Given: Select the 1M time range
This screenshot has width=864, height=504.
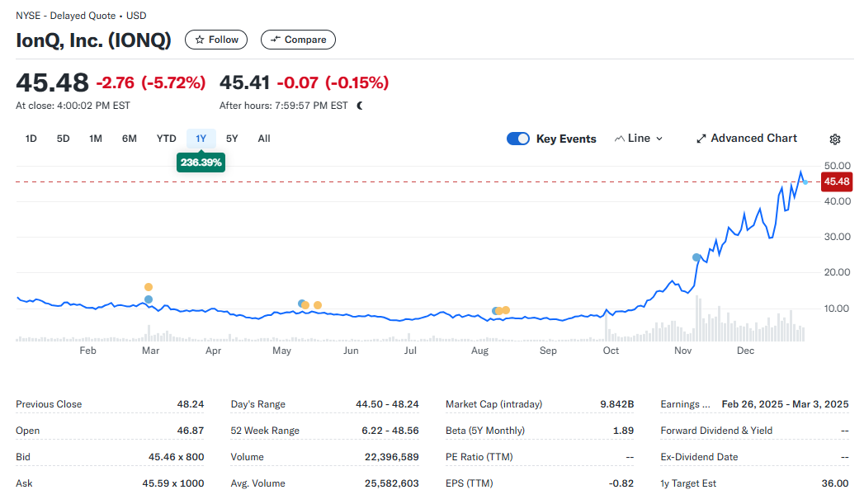Looking at the screenshot, I should pos(96,139).
